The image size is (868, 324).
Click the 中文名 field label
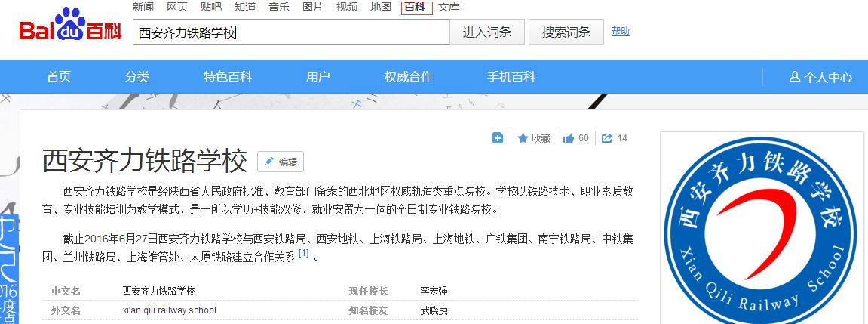pyautogui.click(x=66, y=292)
